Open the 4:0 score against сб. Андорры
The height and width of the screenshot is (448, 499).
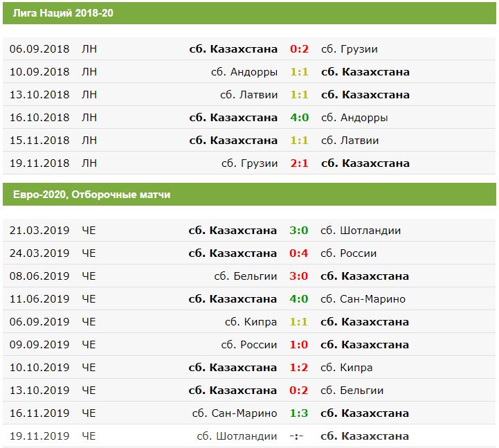(299, 118)
